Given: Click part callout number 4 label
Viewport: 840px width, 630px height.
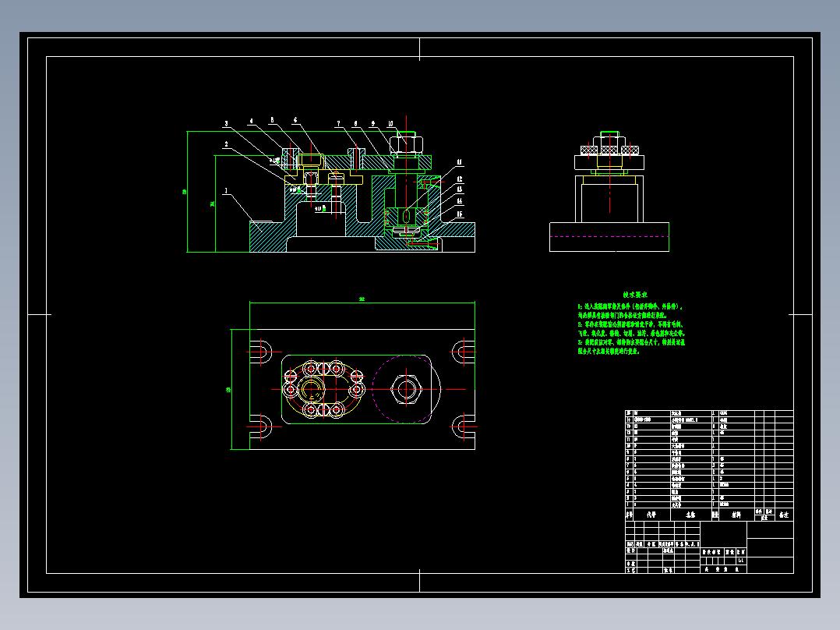Looking at the screenshot, I should 251,121.
